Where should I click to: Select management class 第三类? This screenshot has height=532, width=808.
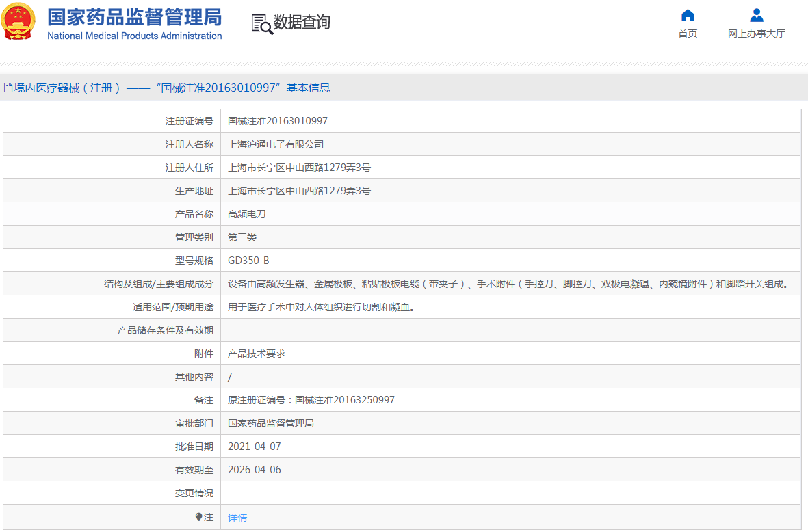click(242, 237)
